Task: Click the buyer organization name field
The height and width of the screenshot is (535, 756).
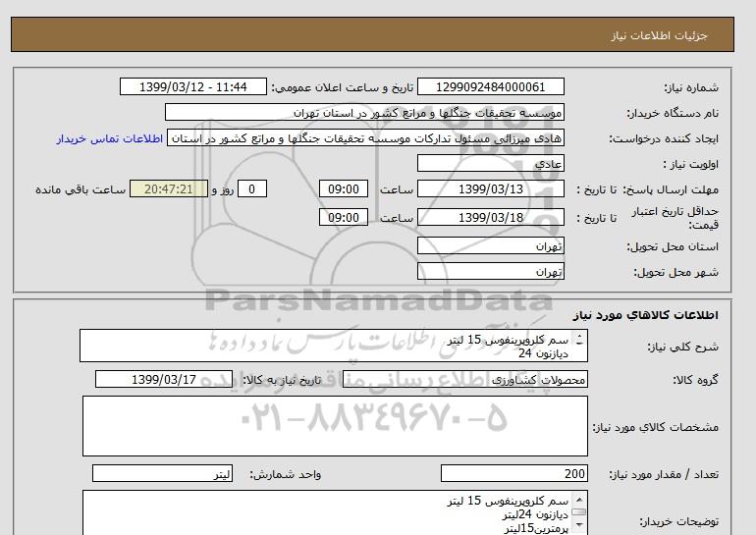Action: coord(364,112)
